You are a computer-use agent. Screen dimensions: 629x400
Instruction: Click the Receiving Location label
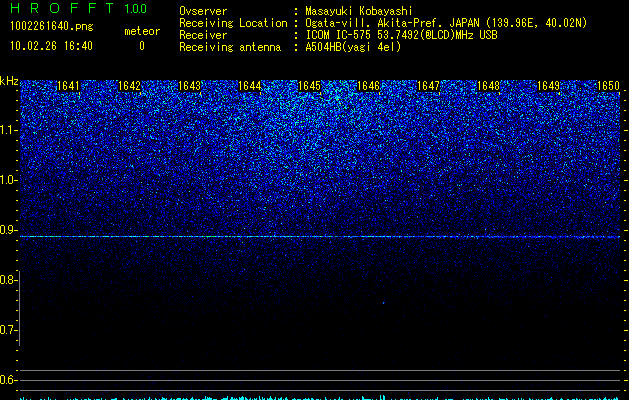(233, 23)
